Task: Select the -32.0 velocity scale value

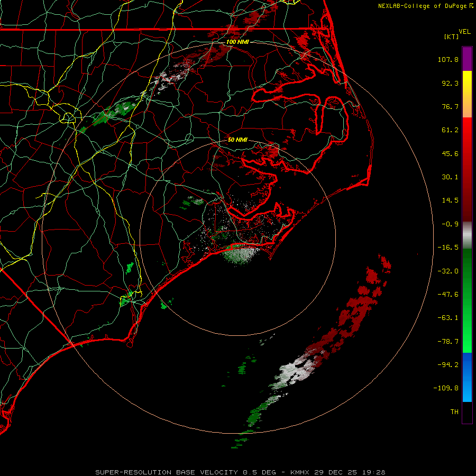Action: (x=448, y=271)
